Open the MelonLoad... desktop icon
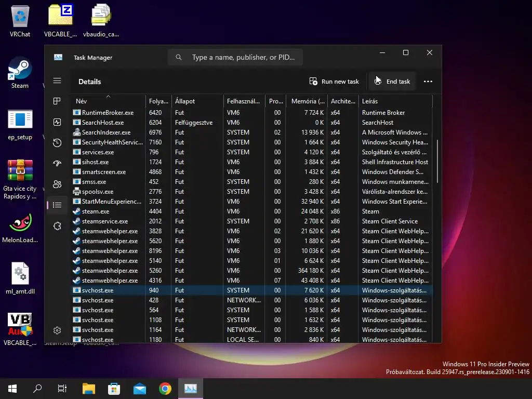Screen dimensions: 532x399 tap(20, 228)
